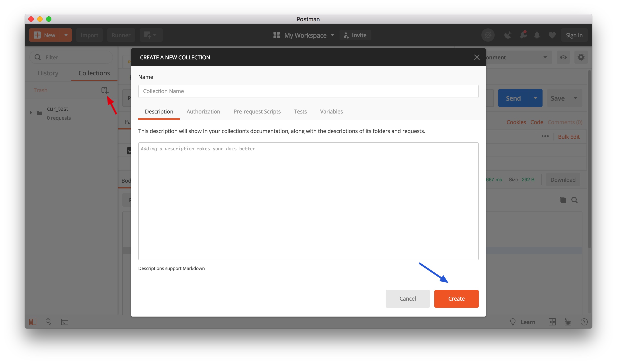
Task: Toggle the sidebar icon in status bar
Action: tap(33, 322)
